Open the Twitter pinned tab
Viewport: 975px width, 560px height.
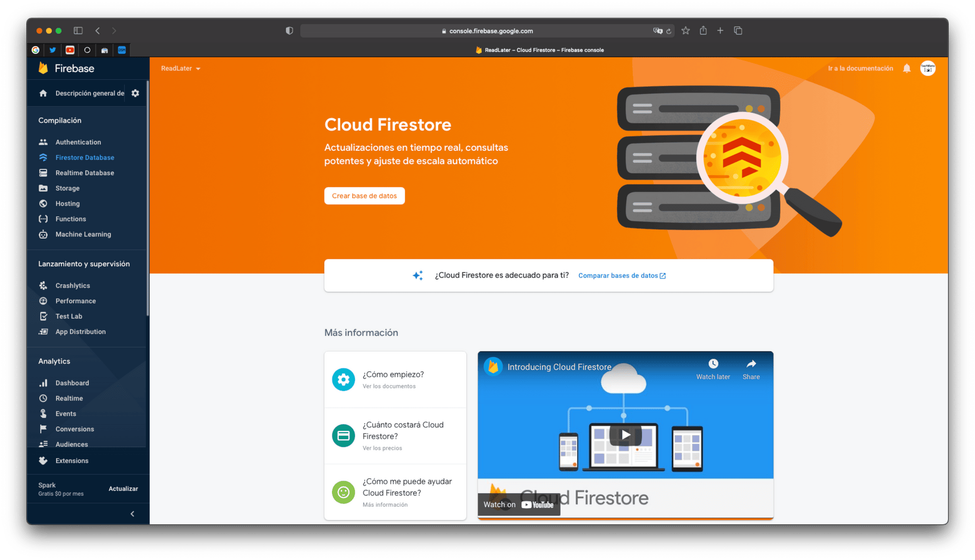(53, 50)
